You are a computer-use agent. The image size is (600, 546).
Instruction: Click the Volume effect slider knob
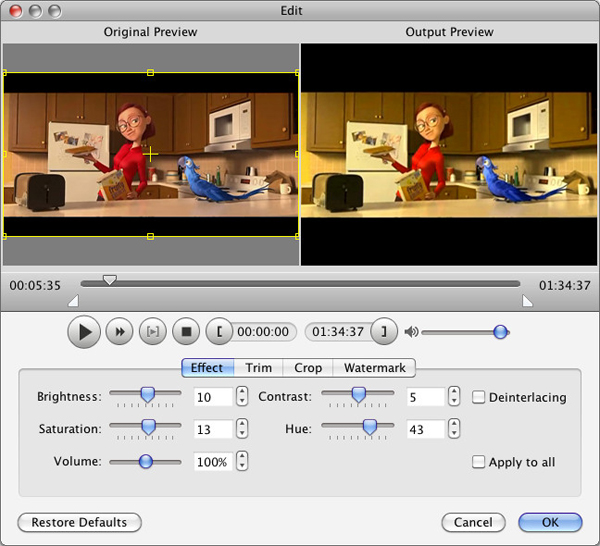[146, 461]
